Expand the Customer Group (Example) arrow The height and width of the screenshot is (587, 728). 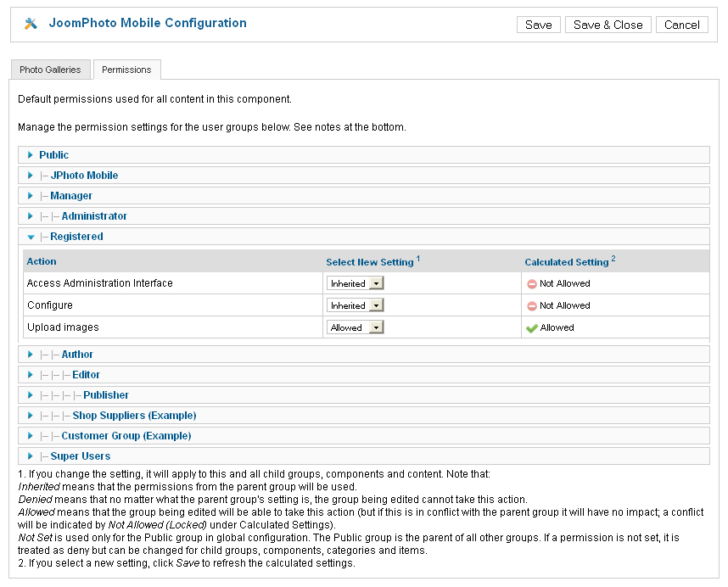pos(31,436)
